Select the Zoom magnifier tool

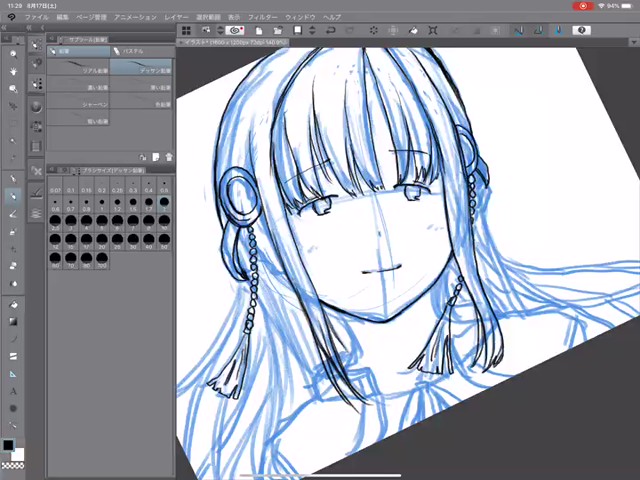13,52
